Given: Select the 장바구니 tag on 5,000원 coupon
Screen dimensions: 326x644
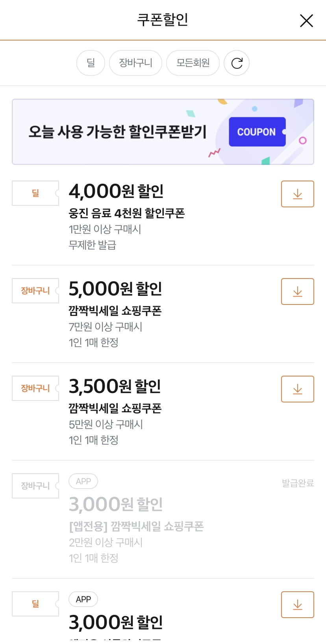Looking at the screenshot, I should (x=35, y=291).
